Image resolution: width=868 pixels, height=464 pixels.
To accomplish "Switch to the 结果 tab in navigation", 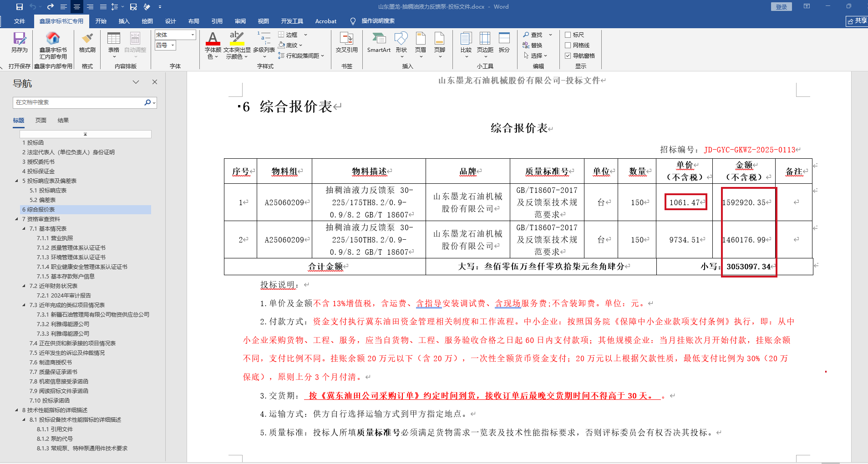I will (x=63, y=121).
